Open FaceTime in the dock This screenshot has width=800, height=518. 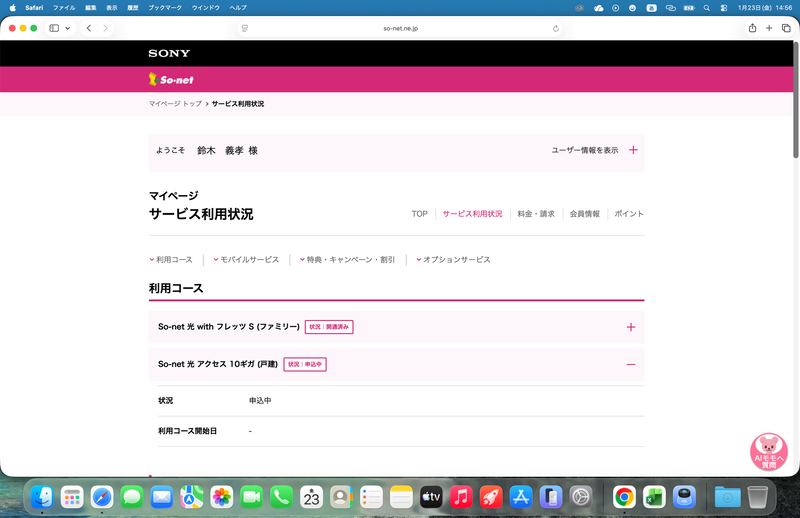pos(252,497)
